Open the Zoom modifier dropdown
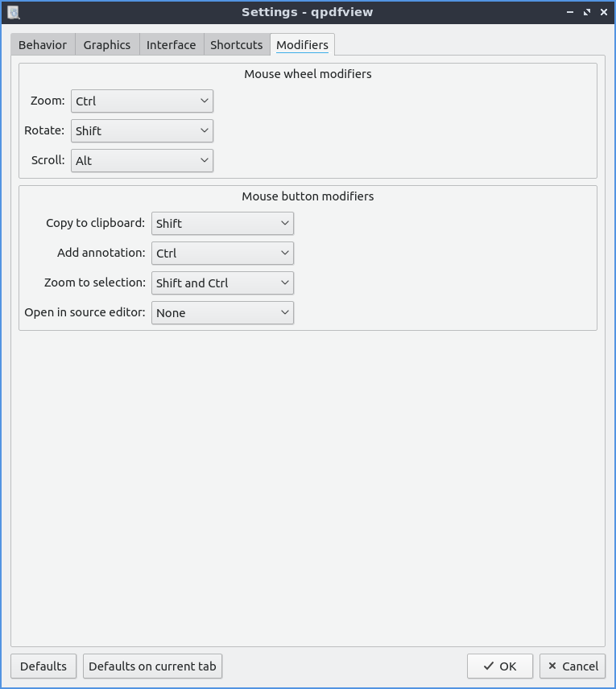616x689 pixels. (x=142, y=101)
